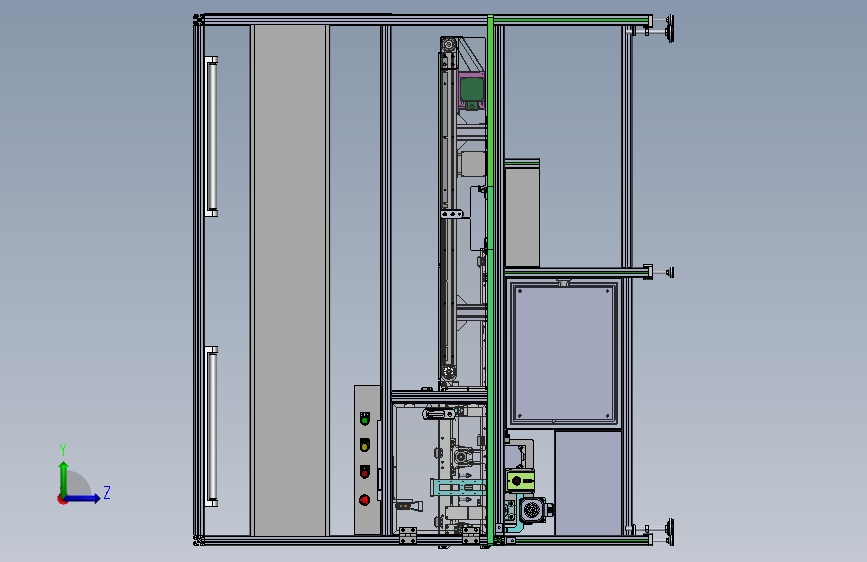Select the top-right leveling foot
The width and height of the screenshot is (867, 562).
click(670, 28)
